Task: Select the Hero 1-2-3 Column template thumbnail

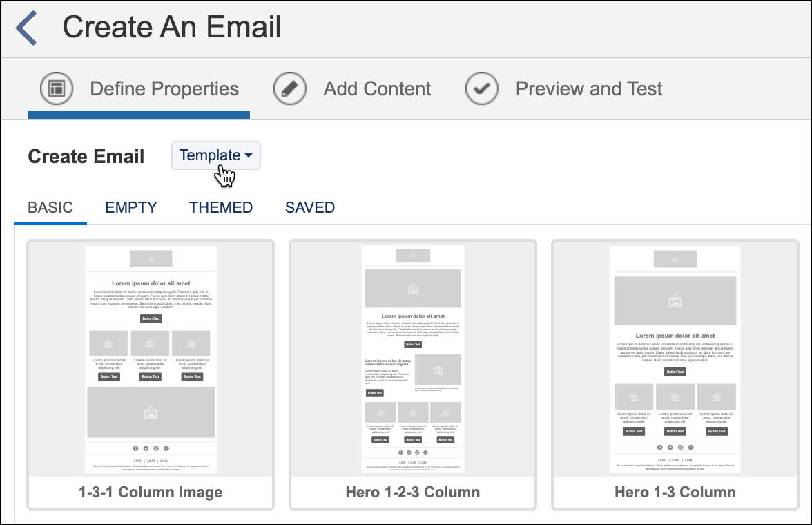Action: pyautogui.click(x=413, y=359)
